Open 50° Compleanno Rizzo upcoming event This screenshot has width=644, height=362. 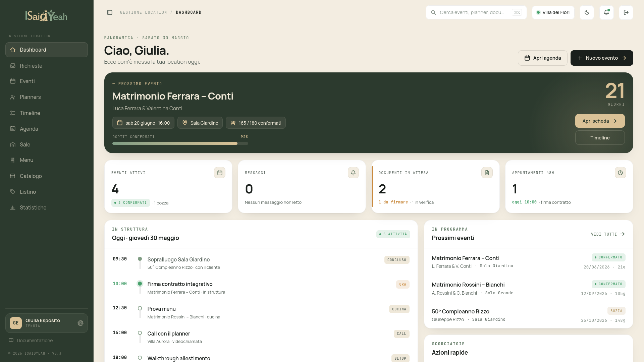click(x=528, y=315)
